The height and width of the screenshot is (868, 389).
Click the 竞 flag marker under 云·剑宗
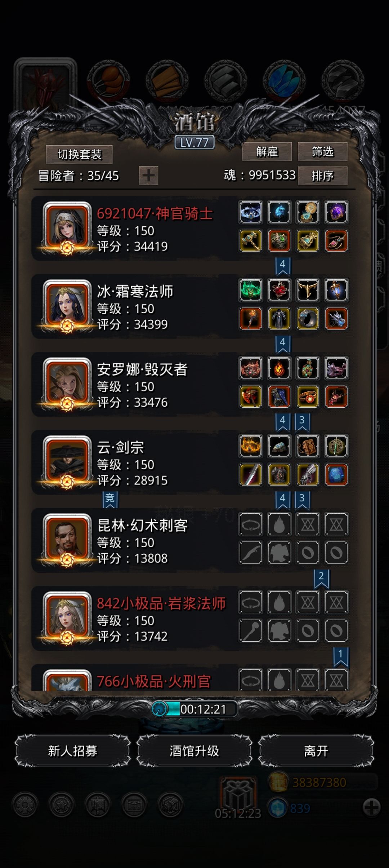[110, 499]
